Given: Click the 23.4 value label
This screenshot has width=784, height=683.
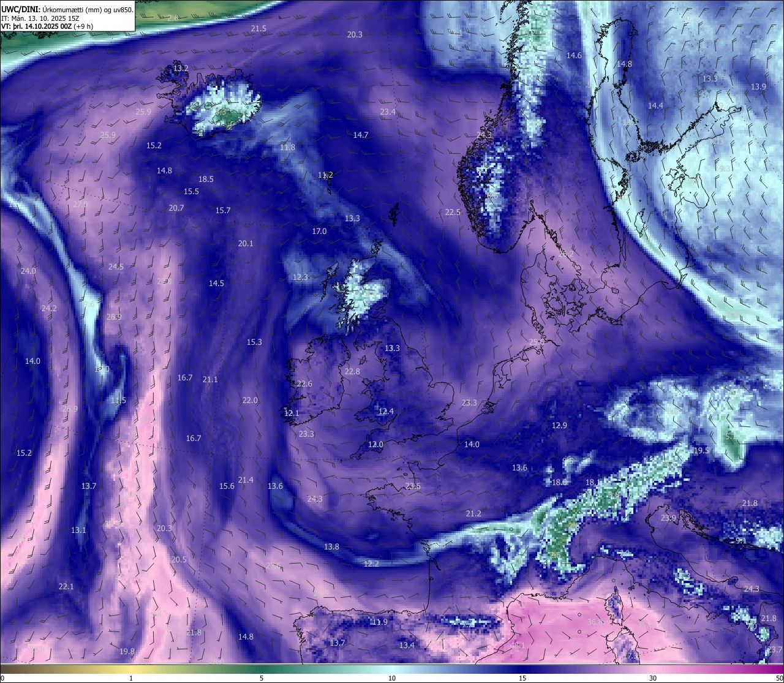Looking at the screenshot, I should pyautogui.click(x=388, y=112).
